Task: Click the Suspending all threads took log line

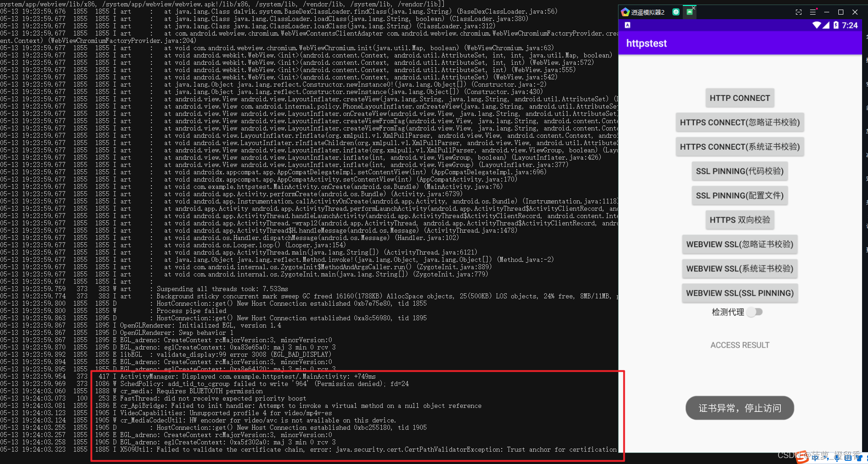Action: point(144,289)
